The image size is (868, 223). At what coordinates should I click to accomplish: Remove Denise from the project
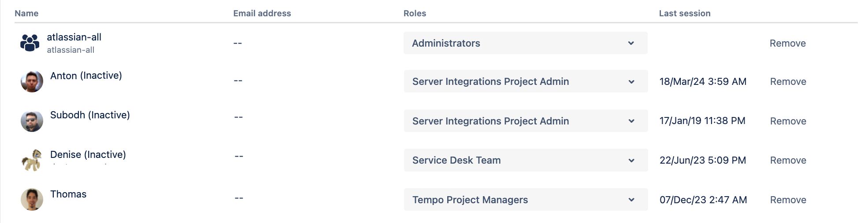(x=788, y=160)
